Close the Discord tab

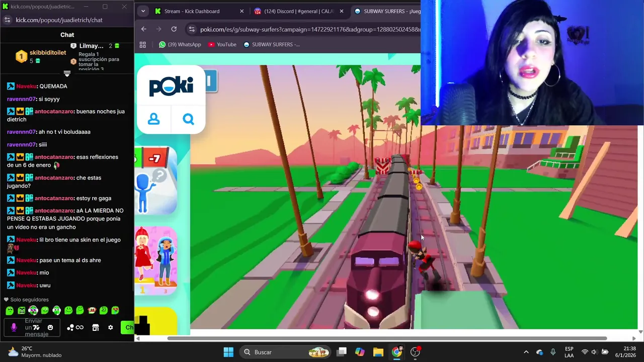tap(342, 11)
